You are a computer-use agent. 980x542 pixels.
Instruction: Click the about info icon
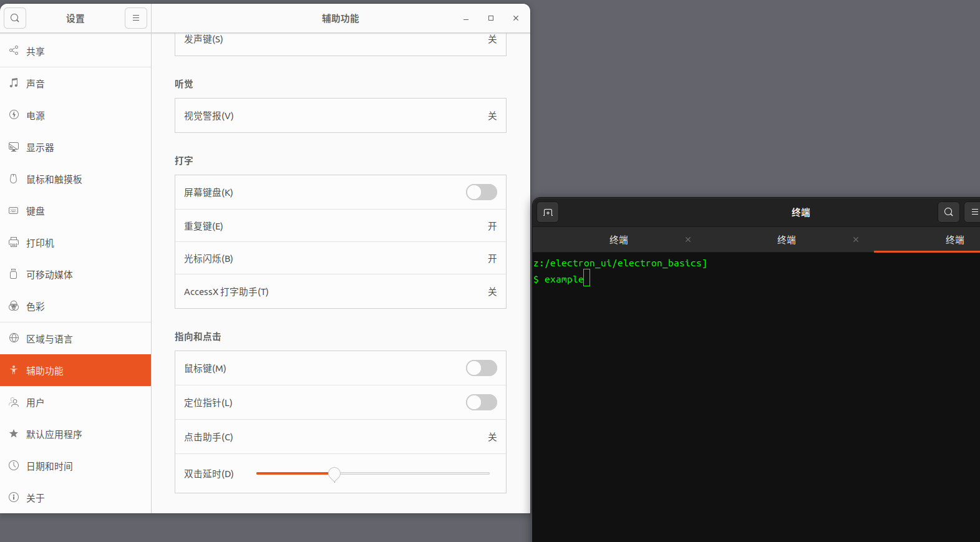tap(14, 497)
